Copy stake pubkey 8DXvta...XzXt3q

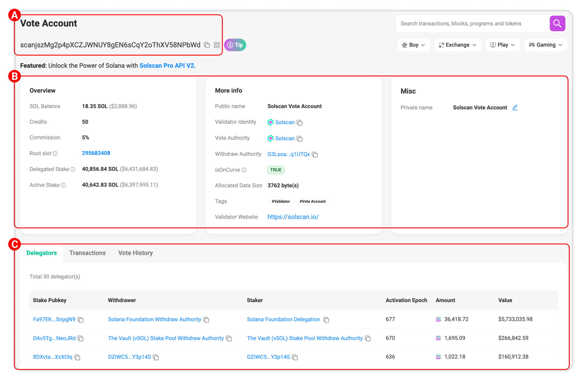pyautogui.click(x=77, y=357)
